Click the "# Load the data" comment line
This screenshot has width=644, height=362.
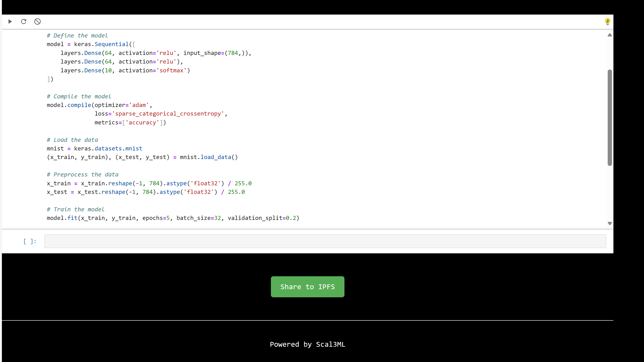pyautogui.click(x=72, y=140)
